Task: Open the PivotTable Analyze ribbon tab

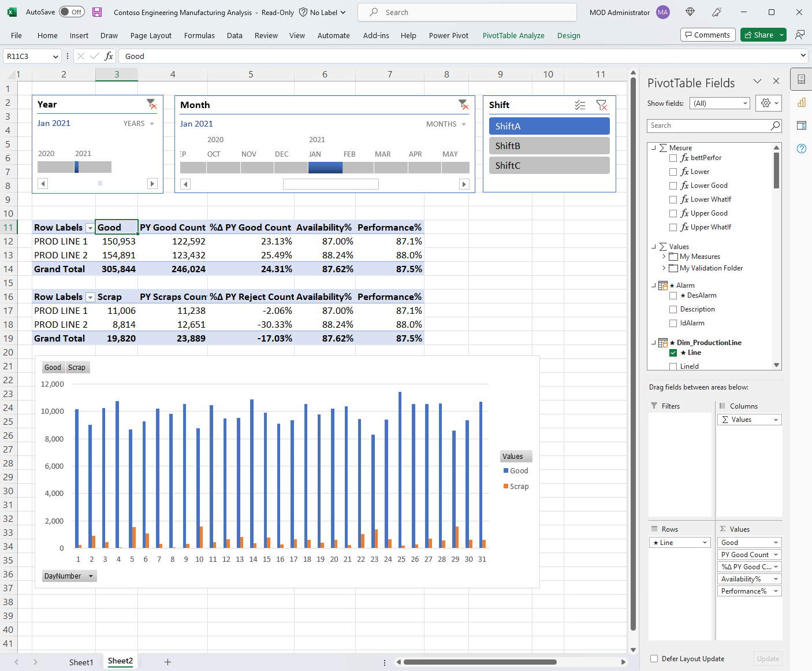Action: click(x=513, y=35)
